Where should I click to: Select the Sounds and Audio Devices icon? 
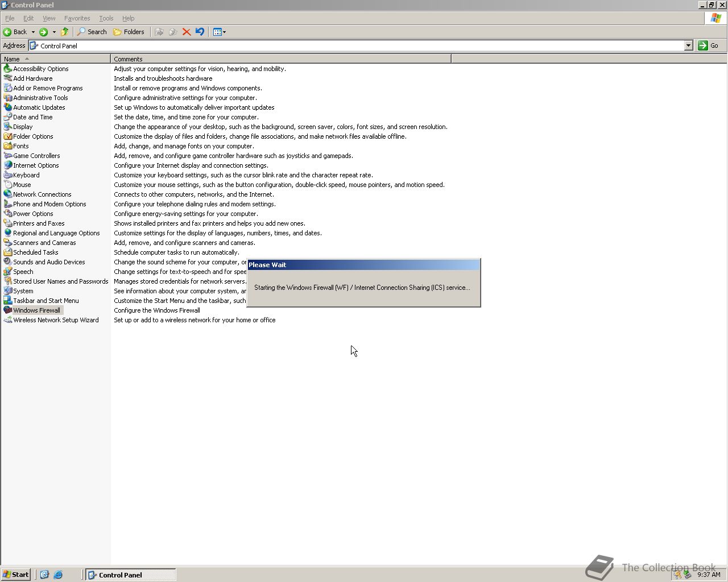coord(8,262)
